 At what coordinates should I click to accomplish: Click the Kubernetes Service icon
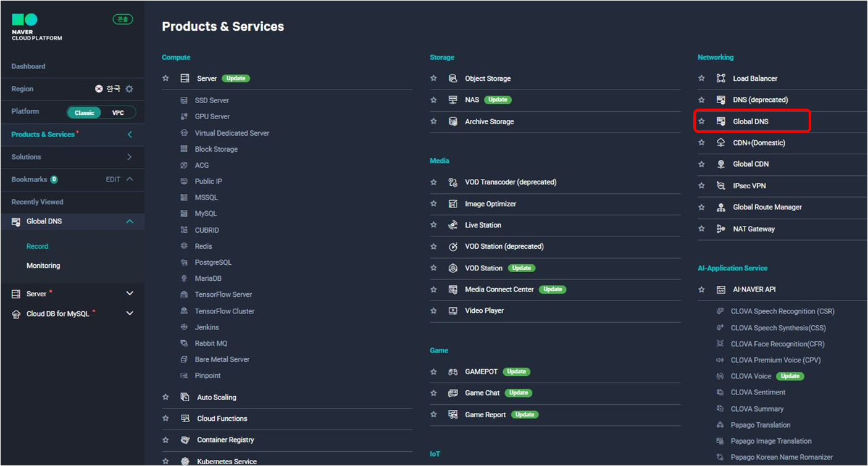[x=185, y=460]
